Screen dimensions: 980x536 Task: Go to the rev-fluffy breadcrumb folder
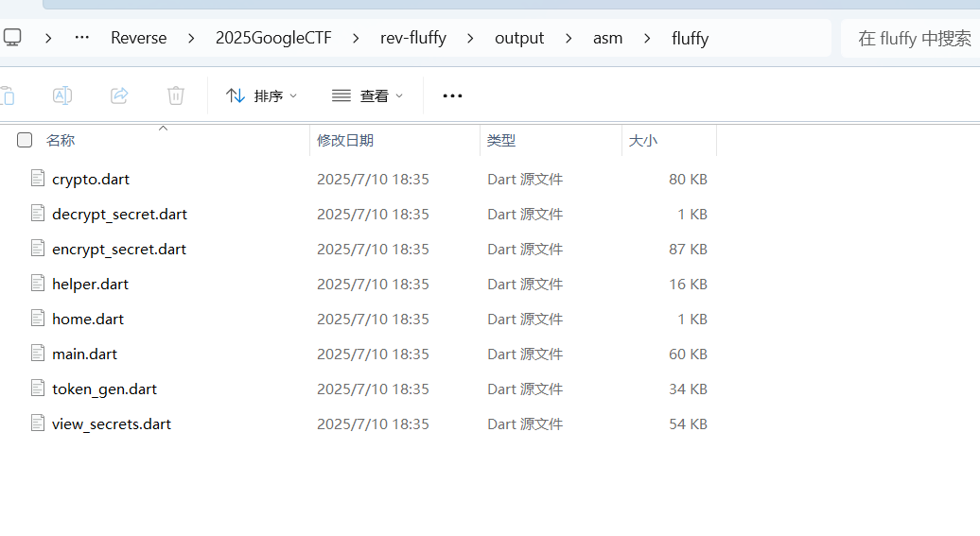click(x=413, y=38)
